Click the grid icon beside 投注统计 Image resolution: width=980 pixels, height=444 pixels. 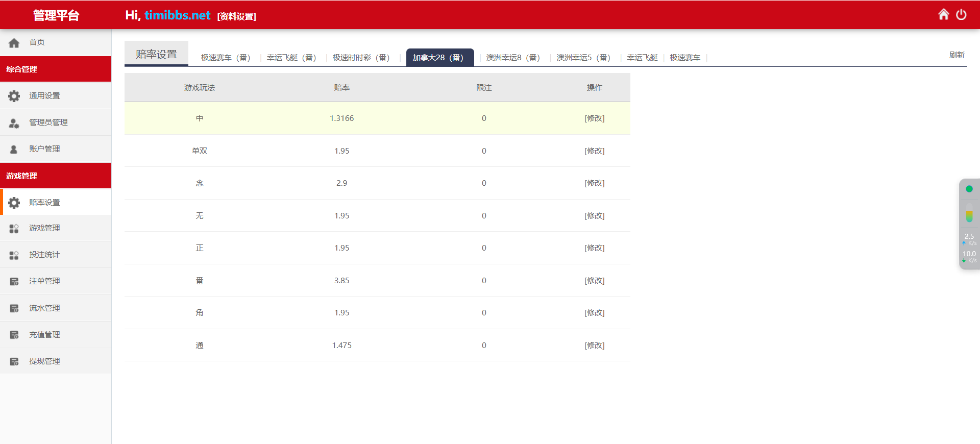click(x=14, y=255)
